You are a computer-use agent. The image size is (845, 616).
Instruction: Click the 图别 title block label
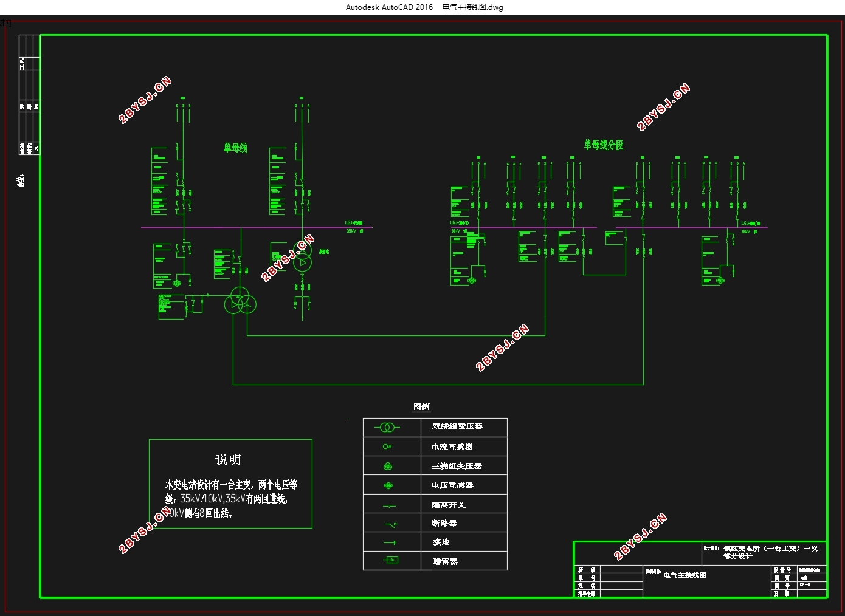(x=782, y=578)
